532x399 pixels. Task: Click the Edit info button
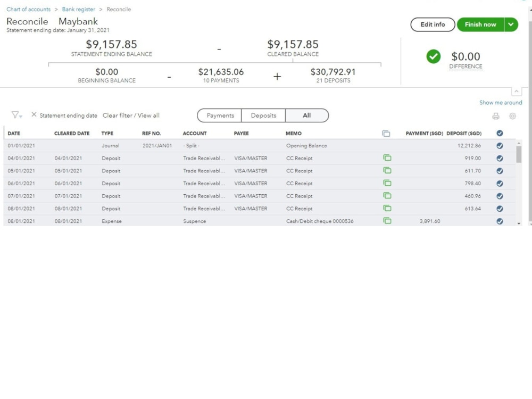point(432,24)
